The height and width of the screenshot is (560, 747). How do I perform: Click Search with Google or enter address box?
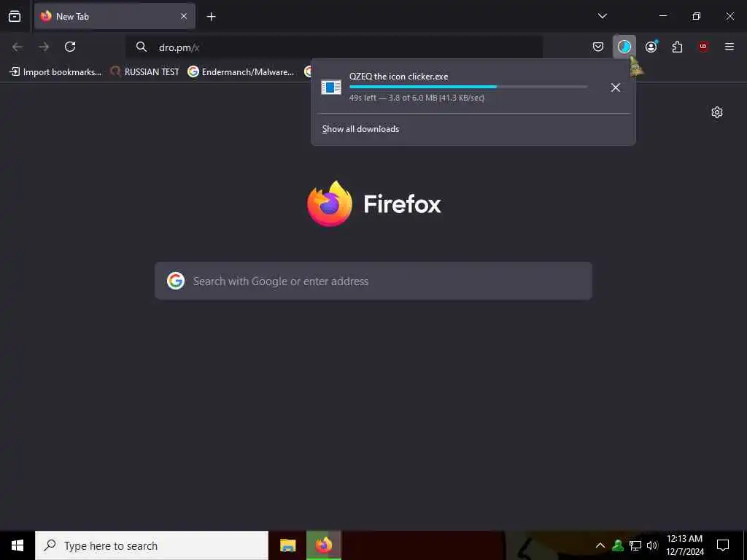373,281
